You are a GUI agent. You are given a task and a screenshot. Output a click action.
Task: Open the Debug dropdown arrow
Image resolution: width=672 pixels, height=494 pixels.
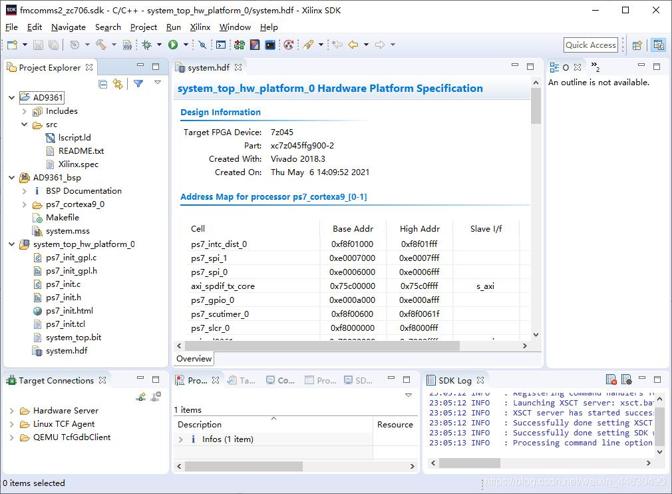pyautogui.click(x=159, y=45)
